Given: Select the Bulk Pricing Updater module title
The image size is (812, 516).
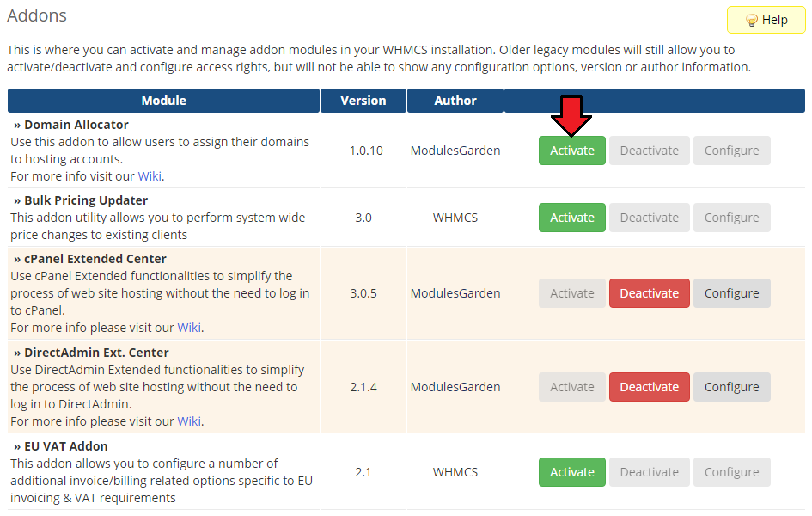Looking at the screenshot, I should tap(86, 200).
